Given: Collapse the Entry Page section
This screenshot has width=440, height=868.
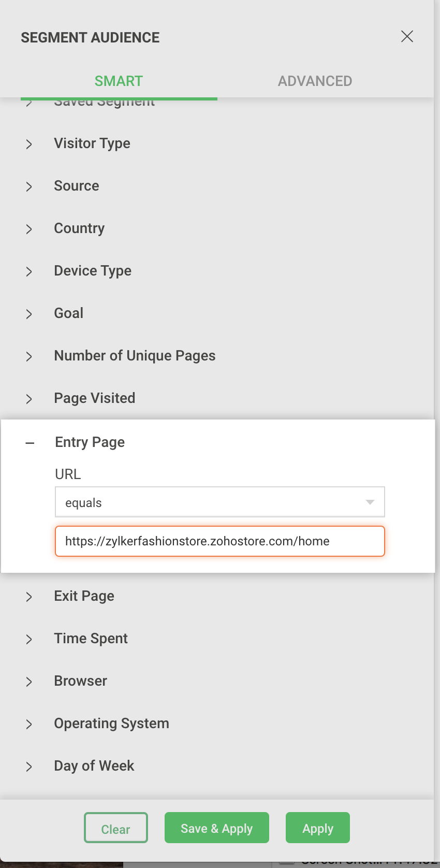Looking at the screenshot, I should (30, 443).
